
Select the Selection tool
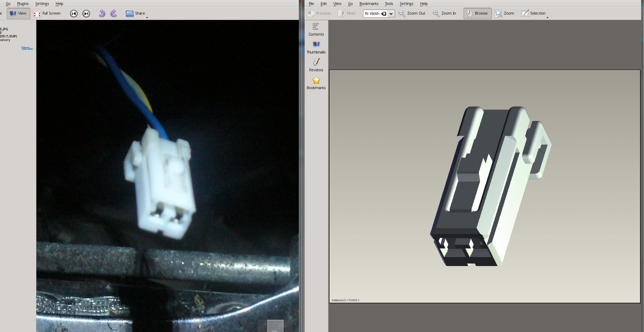533,14
